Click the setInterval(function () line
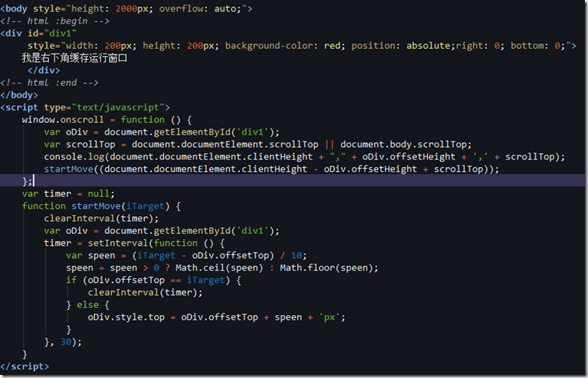588x378 pixels. [x=135, y=243]
